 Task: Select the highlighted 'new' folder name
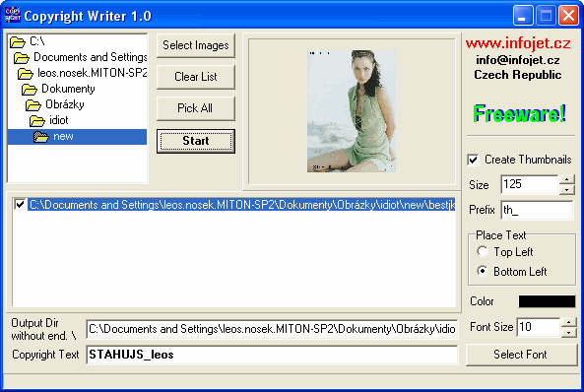[x=63, y=136]
